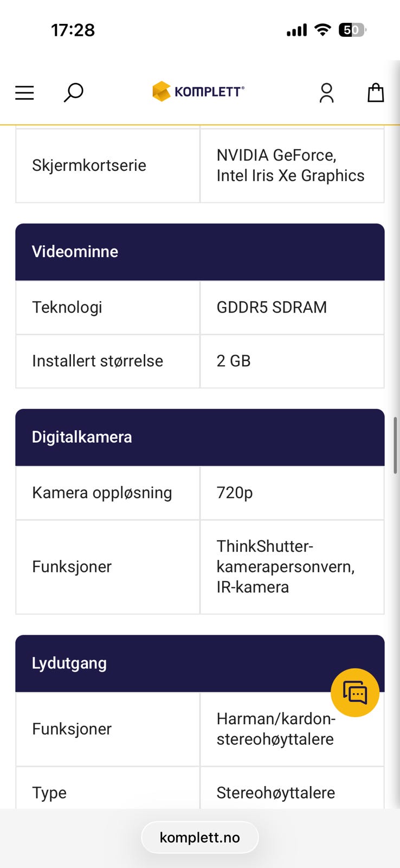Viewport: 400px width, 868px height.
Task: Select the GDDR5 SDRAM value cell
Action: (292, 308)
